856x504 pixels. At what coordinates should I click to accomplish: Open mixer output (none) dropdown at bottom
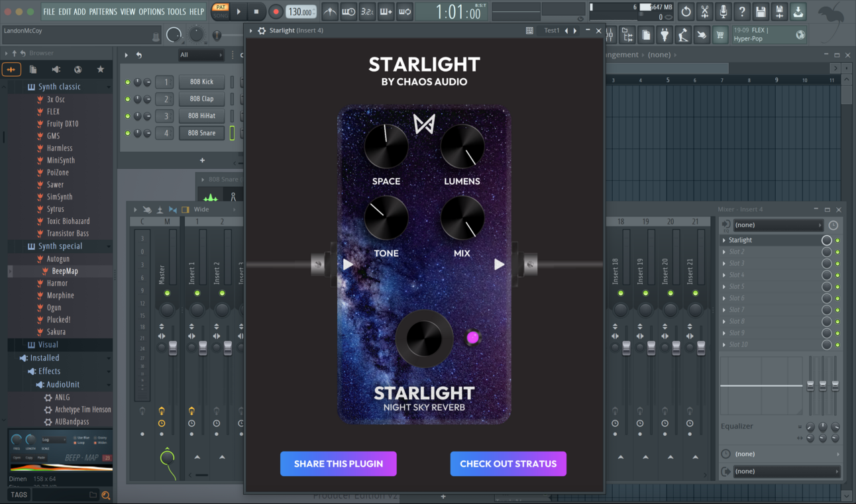point(787,472)
